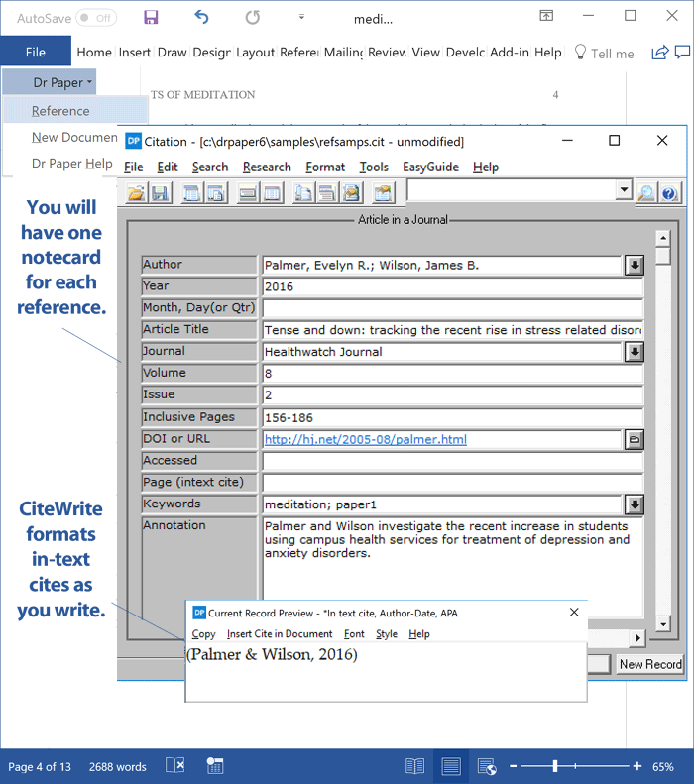Click the New Record button
Viewport: 694px width, 784px height.
tap(650, 664)
